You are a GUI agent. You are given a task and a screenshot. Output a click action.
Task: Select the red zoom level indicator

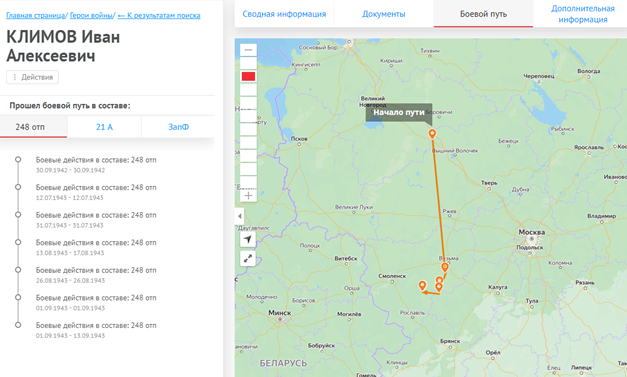click(x=248, y=76)
